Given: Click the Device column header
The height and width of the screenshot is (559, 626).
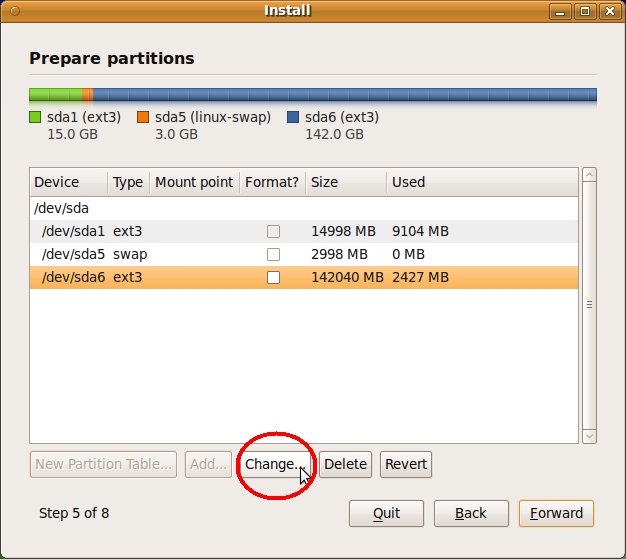Looking at the screenshot, I should pyautogui.click(x=69, y=182).
